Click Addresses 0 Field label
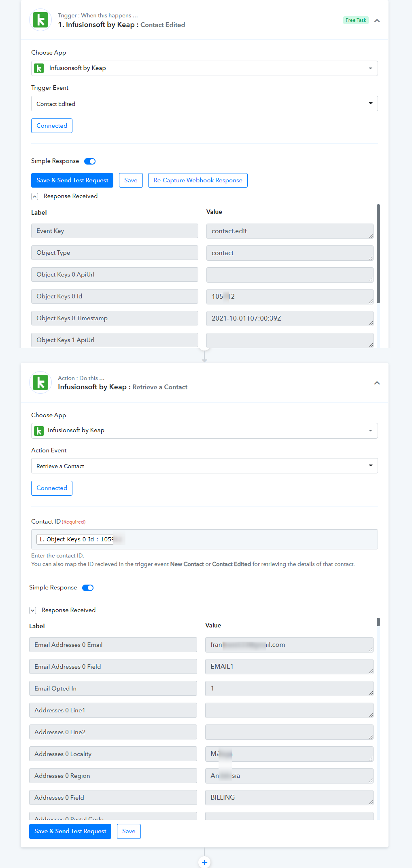Screen dimensions: 412x868 coord(113,798)
